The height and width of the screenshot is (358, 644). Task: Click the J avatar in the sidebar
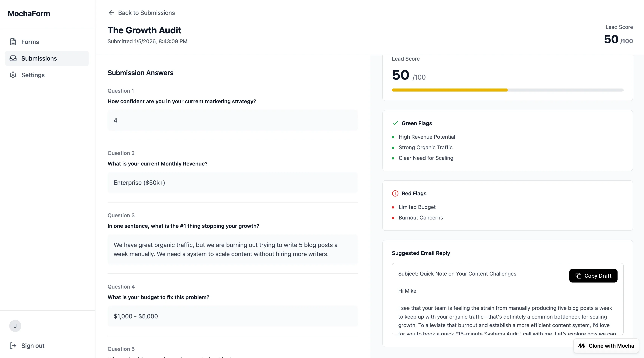pos(15,326)
